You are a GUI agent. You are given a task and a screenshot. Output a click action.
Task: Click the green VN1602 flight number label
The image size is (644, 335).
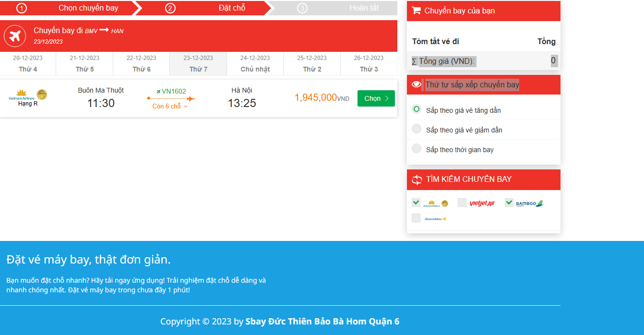tap(173, 91)
